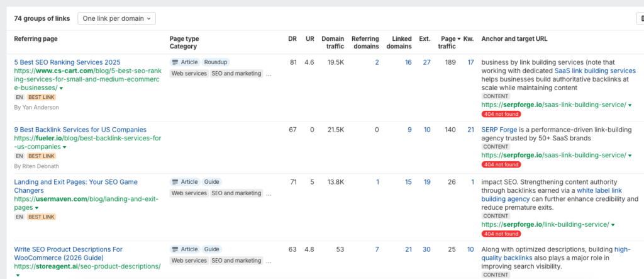Visit the usermaven.com landing-and-exit-pages URL

coord(86,203)
